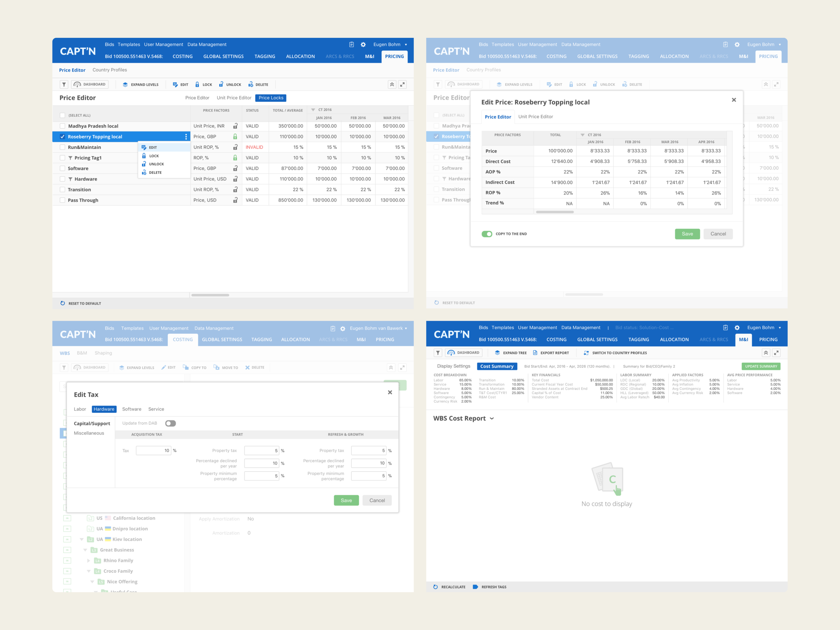
Task: Click the Reset to Default icon in Price Editor
Action: [x=63, y=303]
